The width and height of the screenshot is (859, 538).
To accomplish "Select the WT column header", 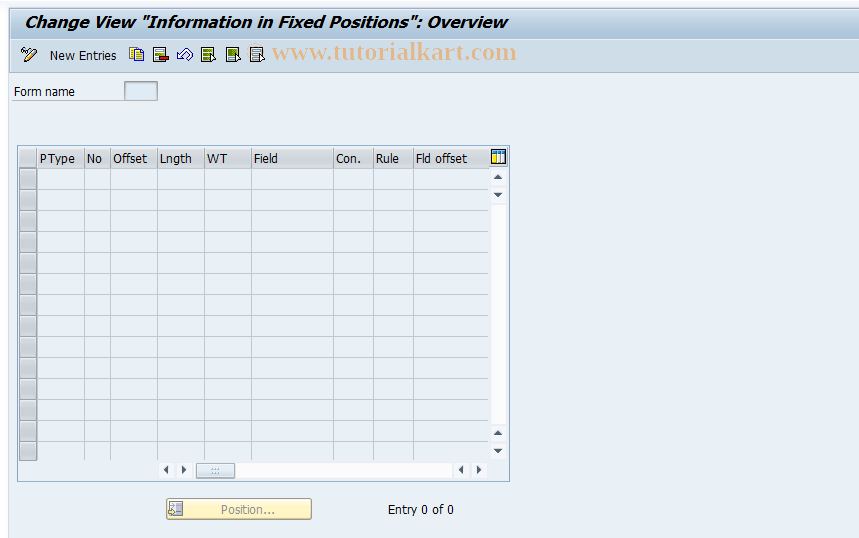I will tap(228, 158).
